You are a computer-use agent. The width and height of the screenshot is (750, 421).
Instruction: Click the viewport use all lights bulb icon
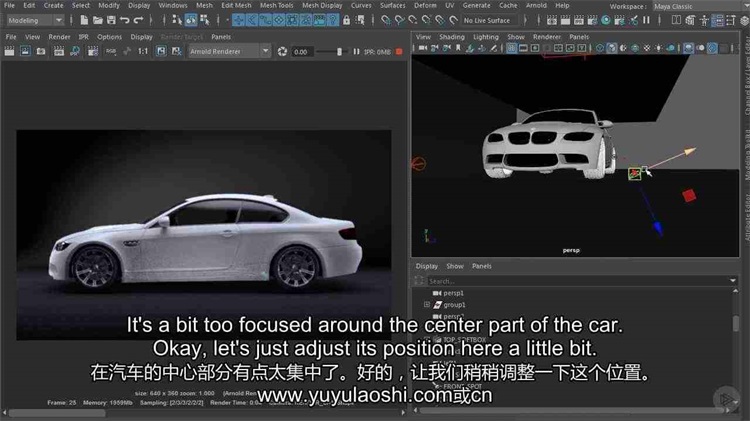[x=659, y=48]
